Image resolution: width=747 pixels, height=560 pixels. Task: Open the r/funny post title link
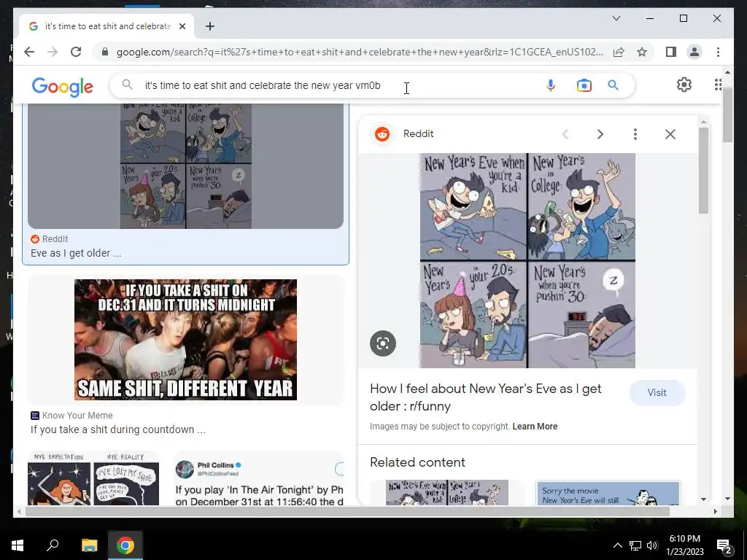[485, 397]
